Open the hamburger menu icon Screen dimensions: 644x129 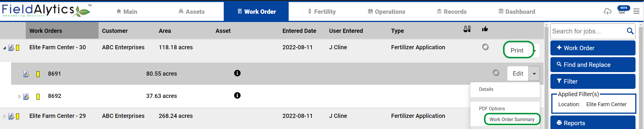636,11
